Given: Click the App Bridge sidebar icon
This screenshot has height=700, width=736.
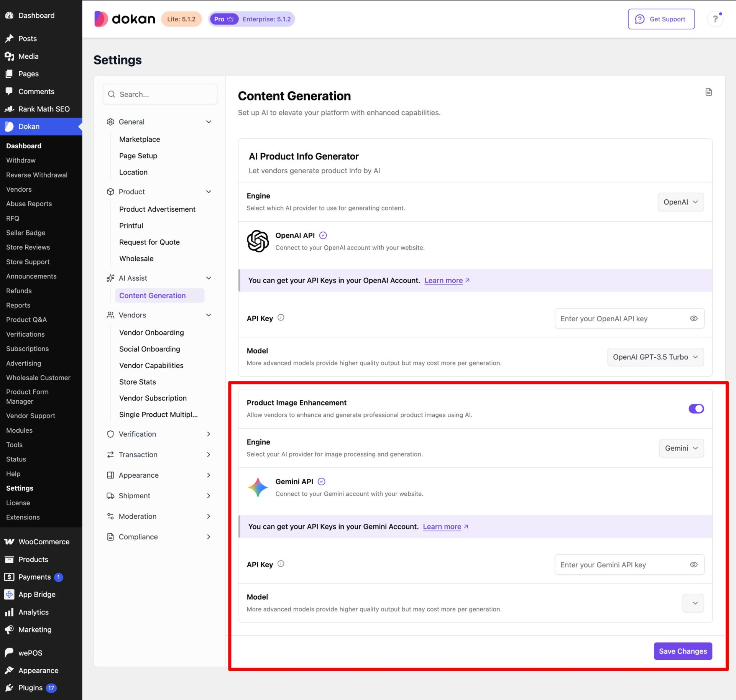Looking at the screenshot, I should (9, 595).
